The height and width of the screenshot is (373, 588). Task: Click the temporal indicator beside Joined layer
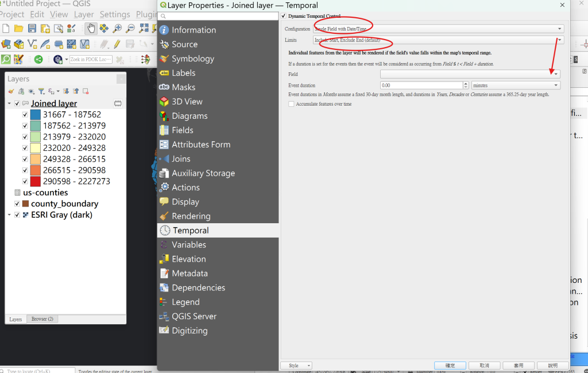[x=118, y=103]
